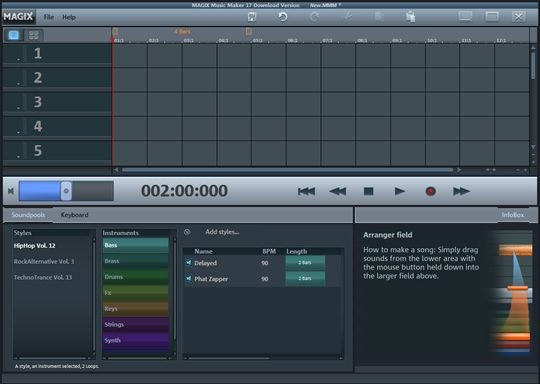Viewport: 540px width, 384px height.
Task: Jump to the start of the song
Action: tap(306, 191)
